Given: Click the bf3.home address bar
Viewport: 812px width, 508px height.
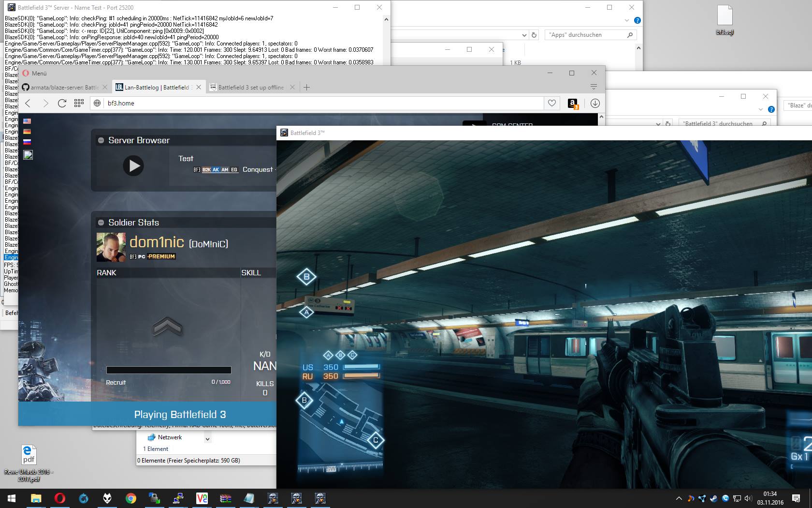Looking at the screenshot, I should 319,103.
